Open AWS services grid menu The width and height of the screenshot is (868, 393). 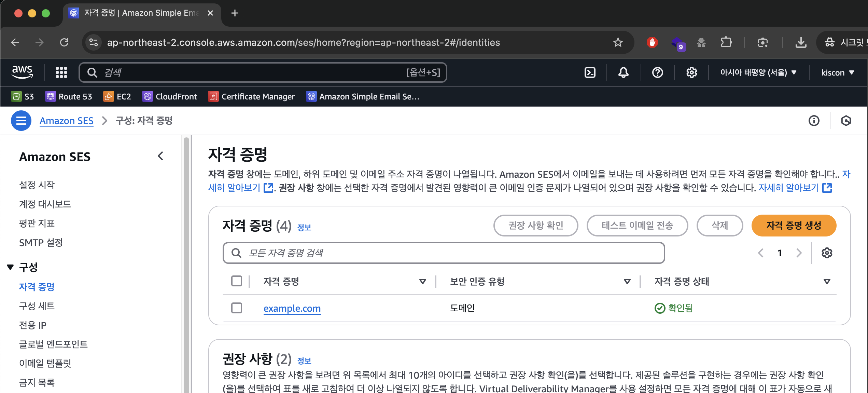tap(61, 72)
